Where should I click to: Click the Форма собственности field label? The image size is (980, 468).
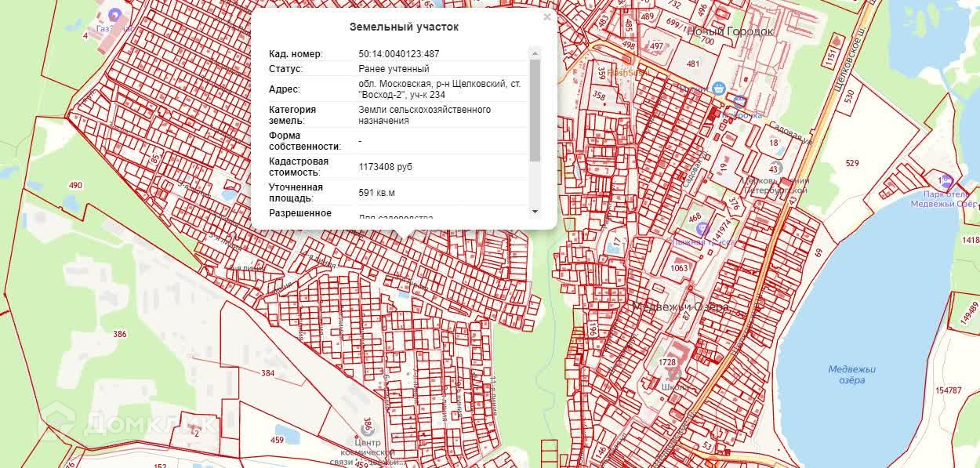305,141
